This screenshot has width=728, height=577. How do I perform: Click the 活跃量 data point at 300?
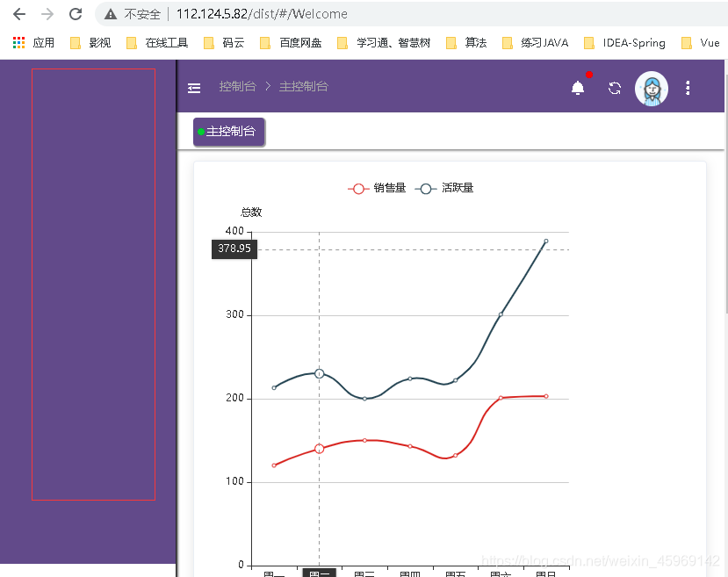click(x=501, y=314)
